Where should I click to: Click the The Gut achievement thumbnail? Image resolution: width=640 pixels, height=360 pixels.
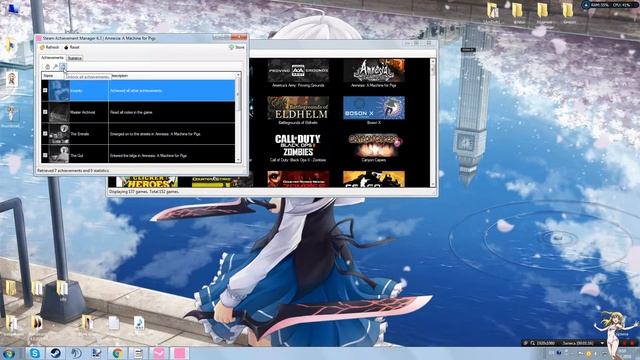(59, 155)
